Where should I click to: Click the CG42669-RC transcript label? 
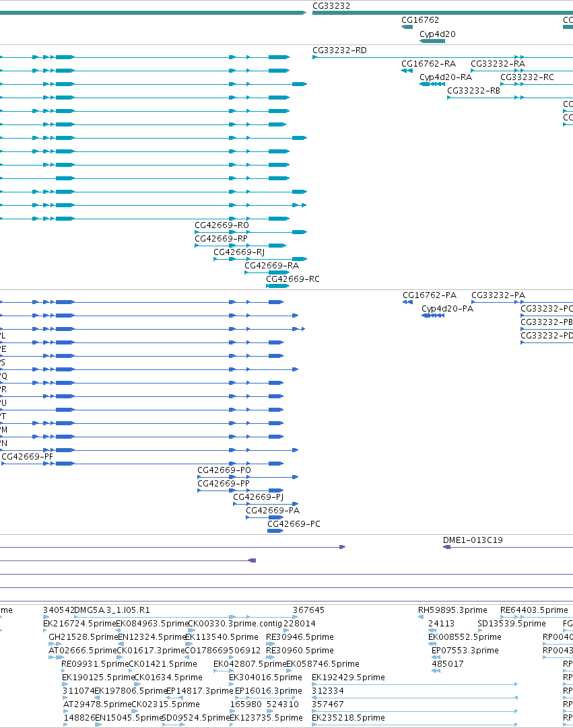point(292,279)
